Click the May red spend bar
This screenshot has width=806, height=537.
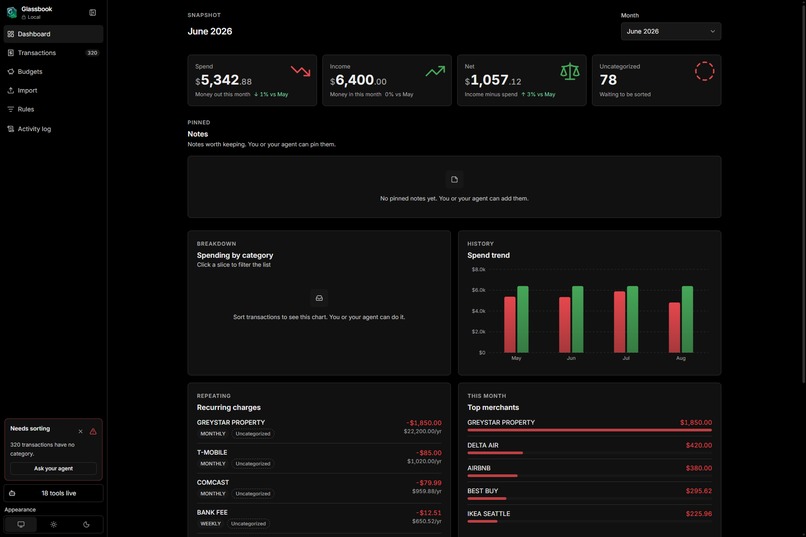pos(510,325)
